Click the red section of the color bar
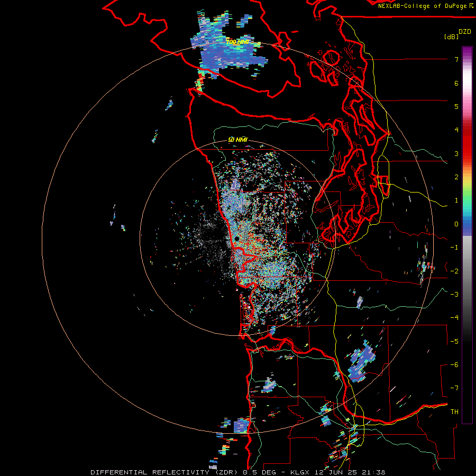476x476 pixels. point(467,141)
